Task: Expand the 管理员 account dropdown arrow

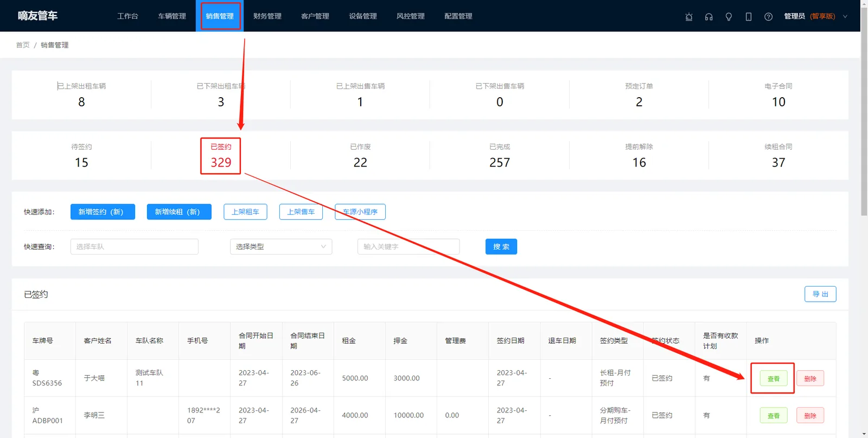Action: click(x=845, y=16)
